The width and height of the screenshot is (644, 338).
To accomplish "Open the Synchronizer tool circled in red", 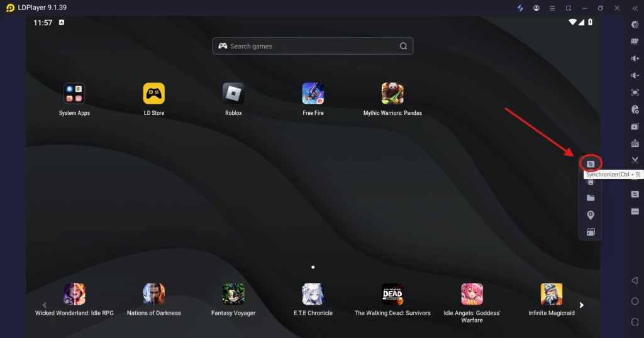I will tap(590, 164).
